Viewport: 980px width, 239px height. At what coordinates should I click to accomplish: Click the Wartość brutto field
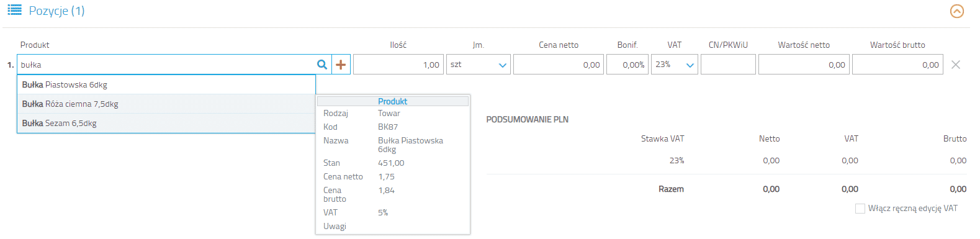[897, 65]
